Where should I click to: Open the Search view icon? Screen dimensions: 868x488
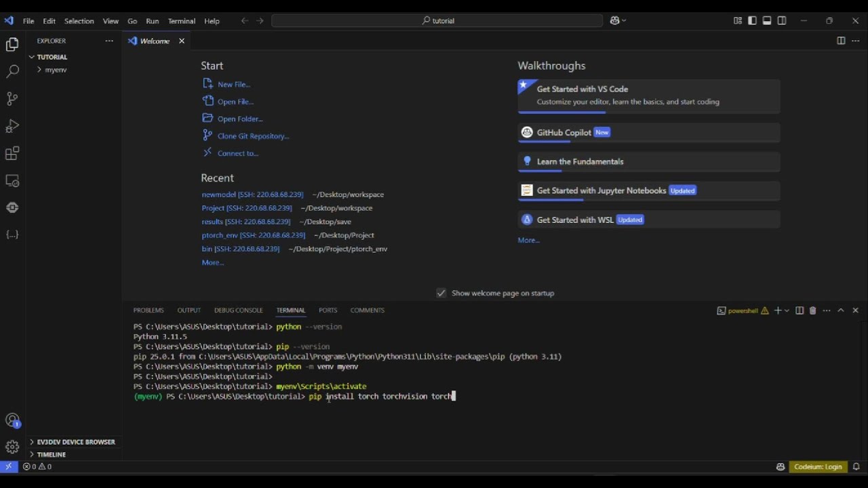click(x=12, y=71)
